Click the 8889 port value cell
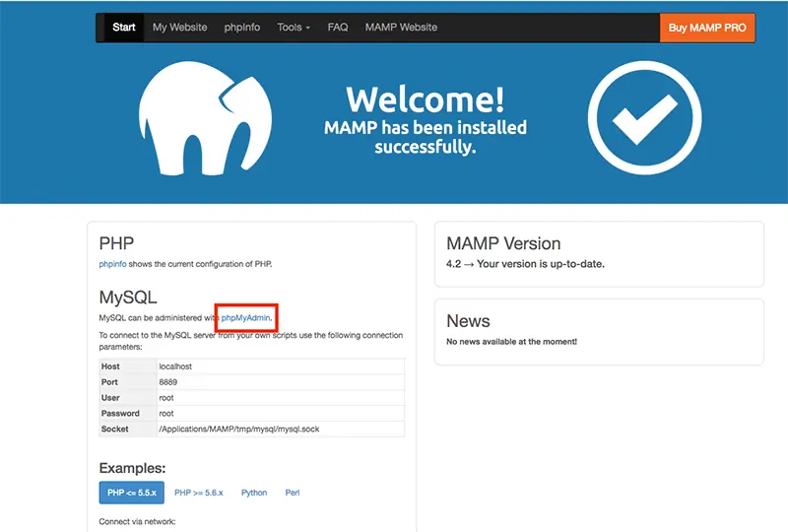The image size is (788, 532). coord(281,382)
